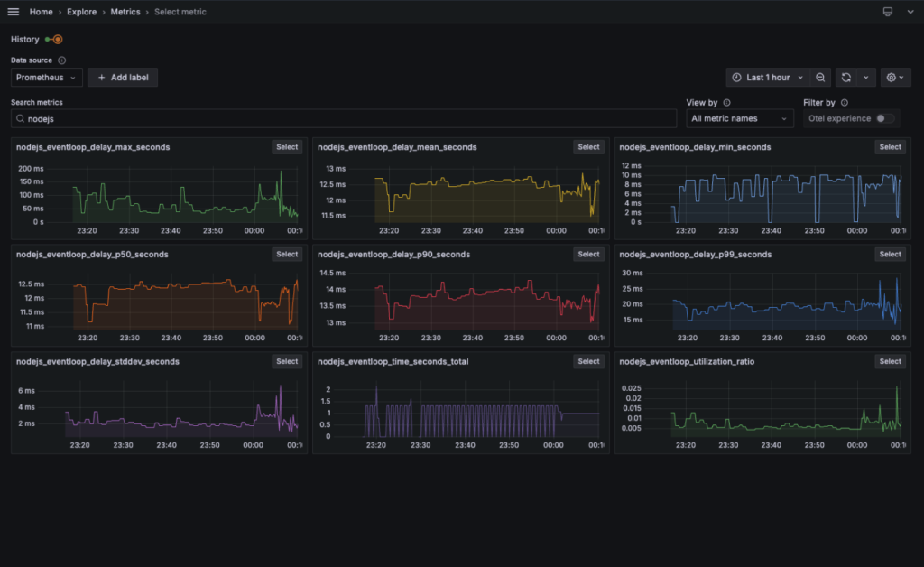Toggle the Otel experience switch
The width and height of the screenshot is (924, 567).
point(885,118)
